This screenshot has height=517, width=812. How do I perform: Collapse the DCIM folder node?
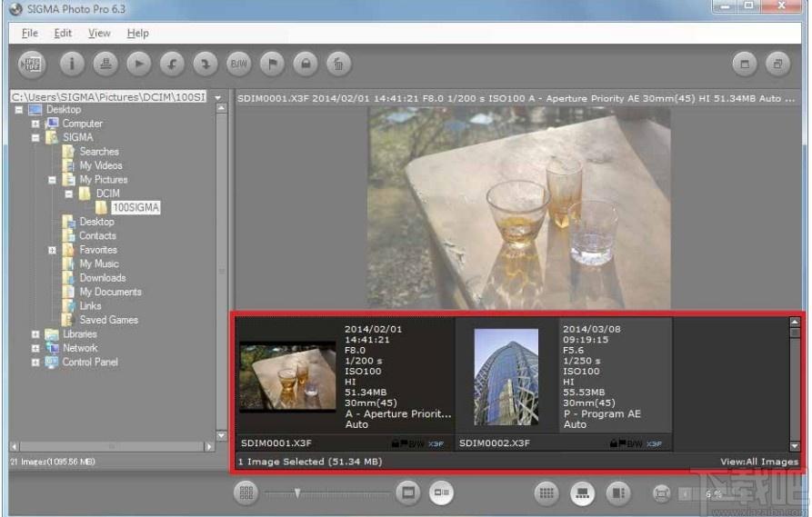click(x=69, y=194)
